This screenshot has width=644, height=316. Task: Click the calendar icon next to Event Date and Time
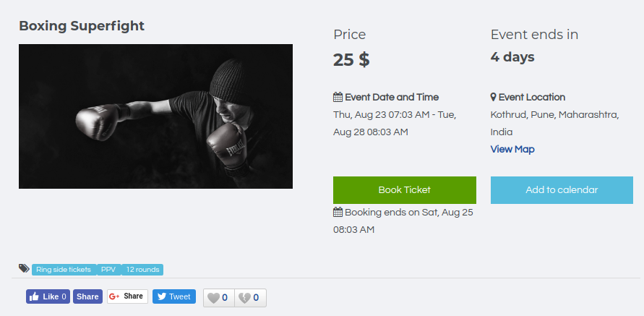point(338,97)
